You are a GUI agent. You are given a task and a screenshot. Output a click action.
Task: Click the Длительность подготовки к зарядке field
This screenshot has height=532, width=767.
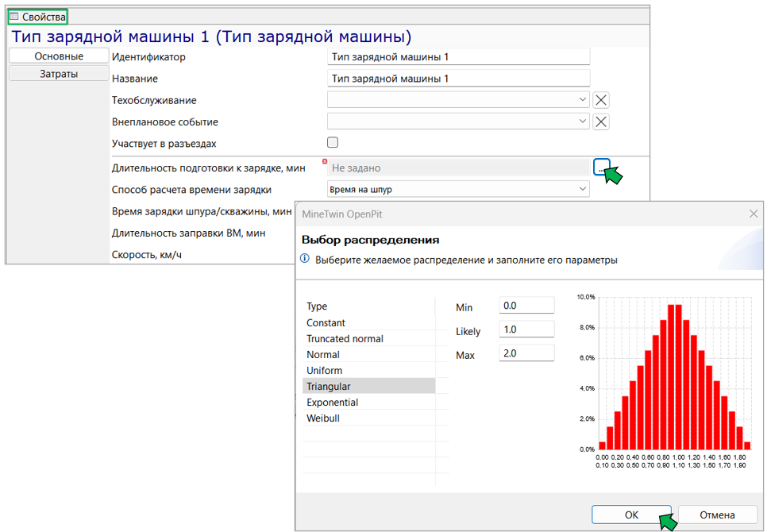pyautogui.click(x=458, y=168)
